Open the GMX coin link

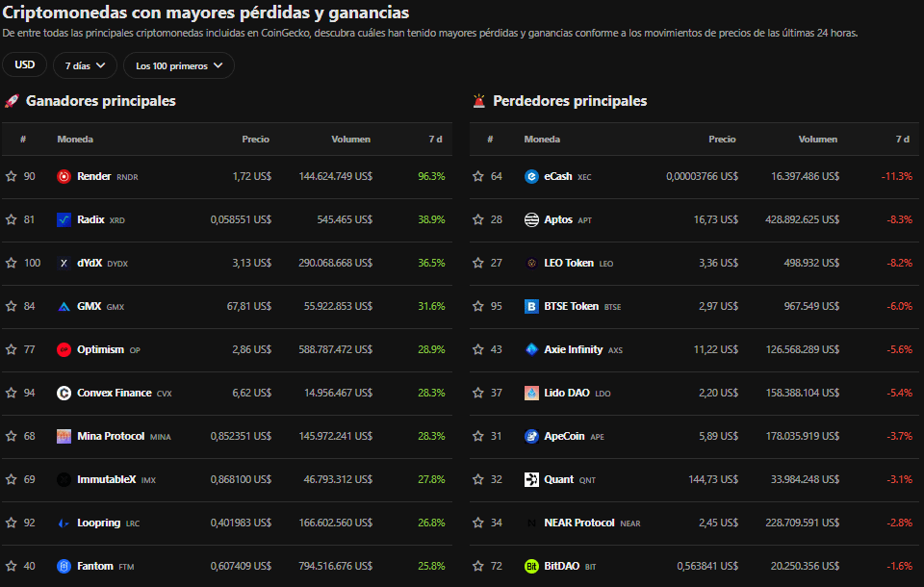click(x=100, y=306)
